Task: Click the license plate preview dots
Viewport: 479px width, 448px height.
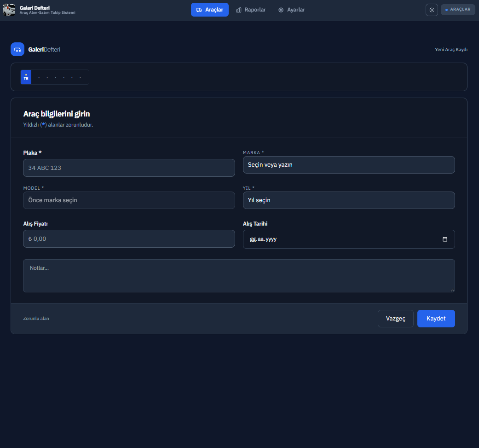Action: (60, 77)
